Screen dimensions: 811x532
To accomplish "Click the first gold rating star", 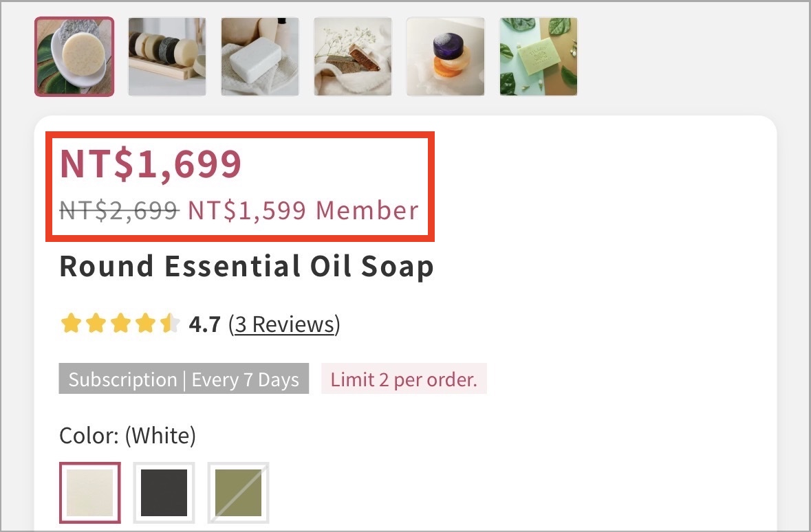I will [71, 323].
